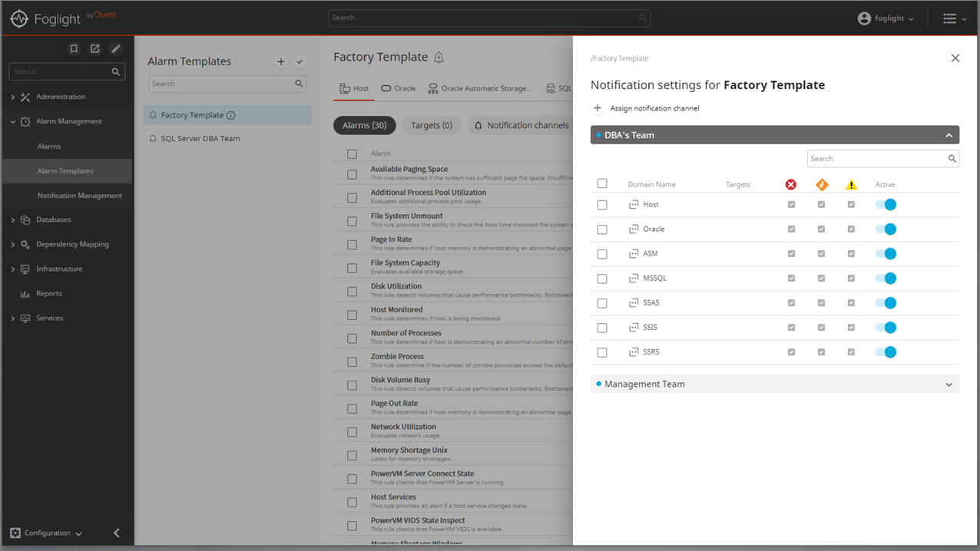Collapse sidebar with the left arrow icon

(117, 533)
